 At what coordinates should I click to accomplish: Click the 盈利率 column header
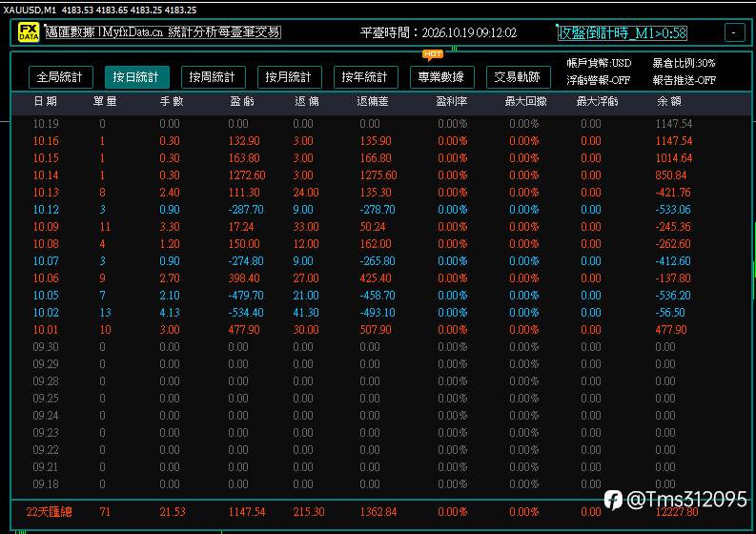coord(452,101)
